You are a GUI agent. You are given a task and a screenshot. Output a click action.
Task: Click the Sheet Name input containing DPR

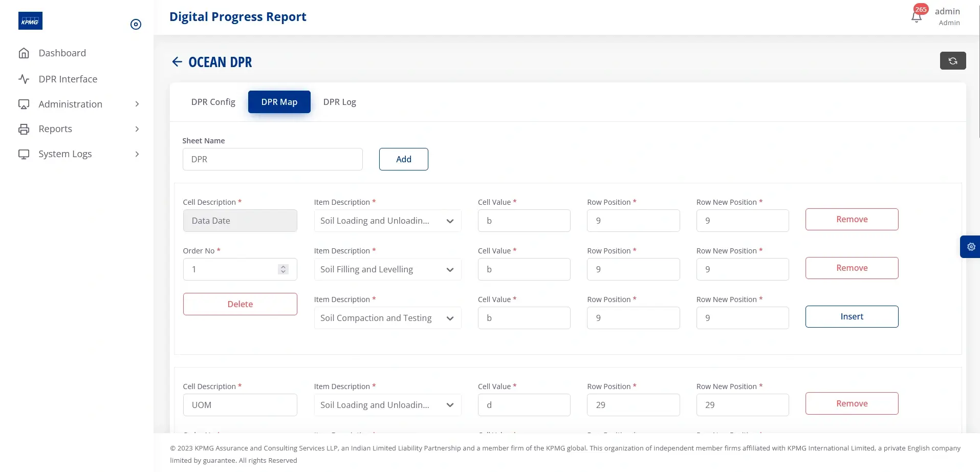(272, 159)
